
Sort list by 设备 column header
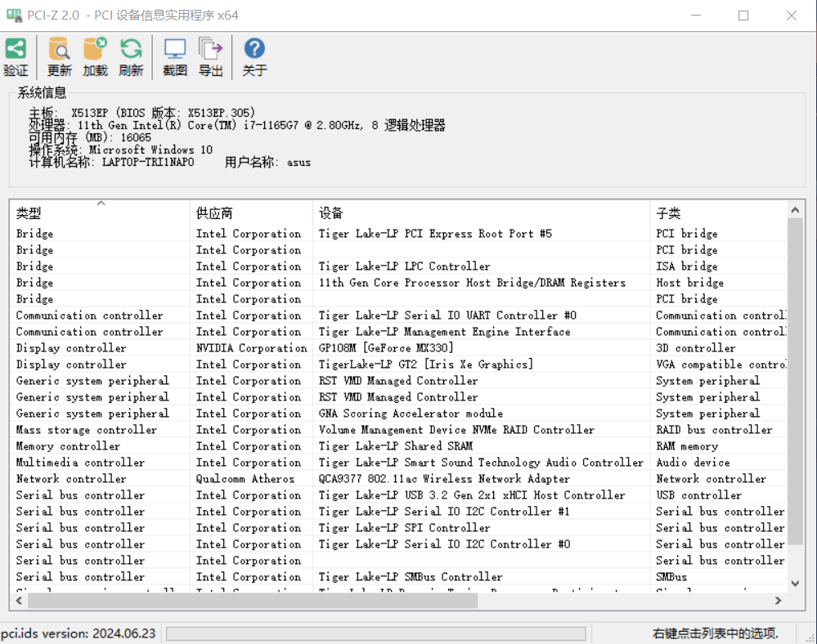coord(481,212)
